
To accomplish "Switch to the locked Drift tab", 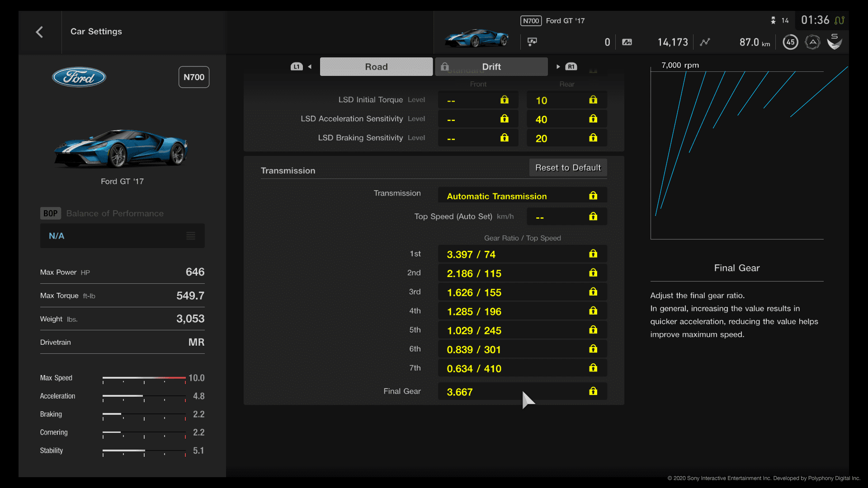I will click(491, 66).
